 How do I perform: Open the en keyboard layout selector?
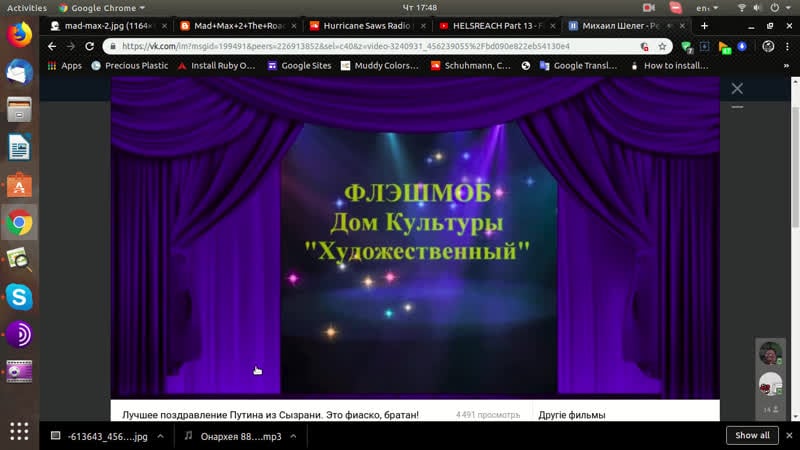point(707,8)
